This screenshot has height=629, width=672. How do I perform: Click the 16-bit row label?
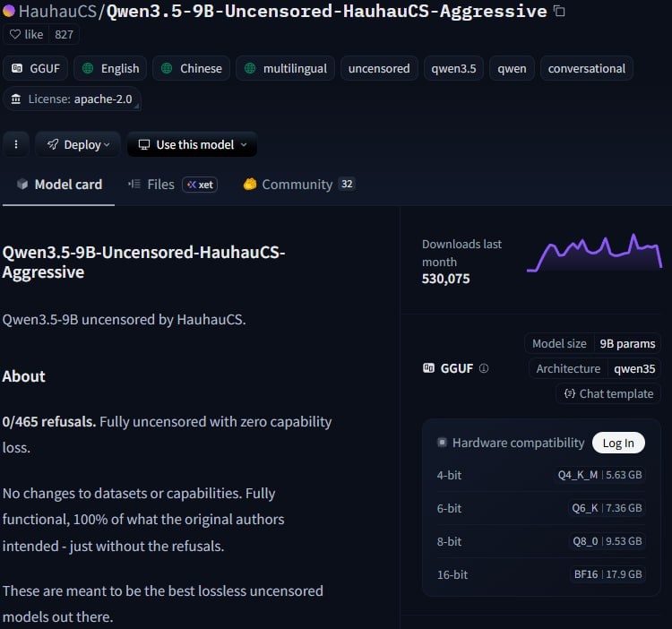(x=452, y=574)
